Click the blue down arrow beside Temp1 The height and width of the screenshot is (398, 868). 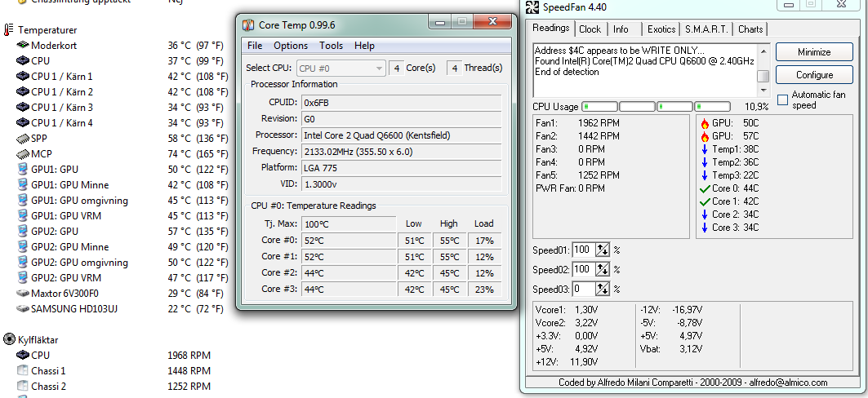coord(705,149)
